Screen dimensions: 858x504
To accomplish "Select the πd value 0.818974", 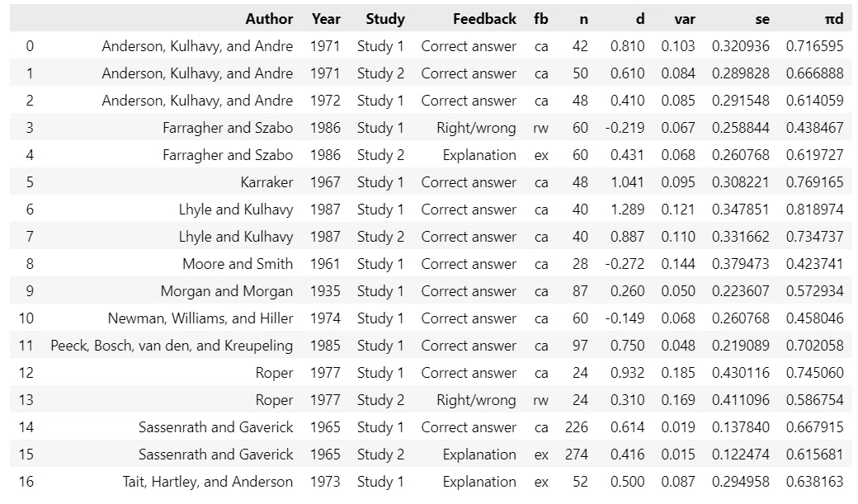I will point(815,210).
